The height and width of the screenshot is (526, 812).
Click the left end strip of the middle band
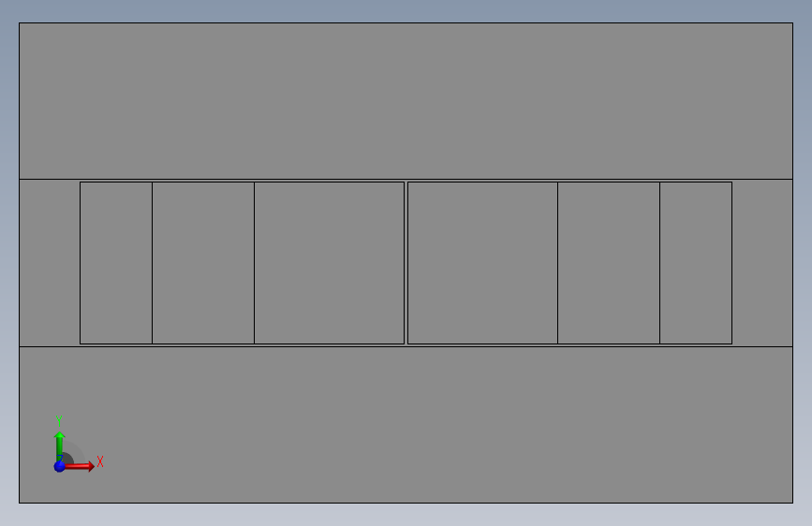(x=50, y=262)
